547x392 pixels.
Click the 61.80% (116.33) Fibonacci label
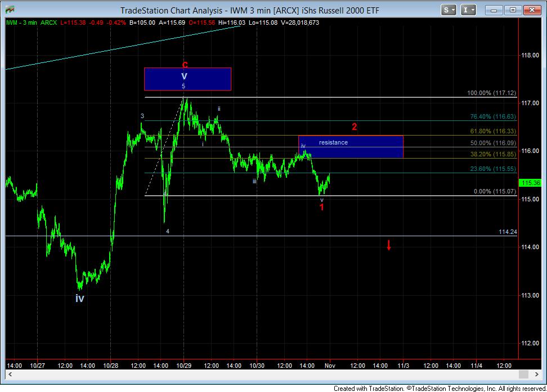pyautogui.click(x=493, y=131)
